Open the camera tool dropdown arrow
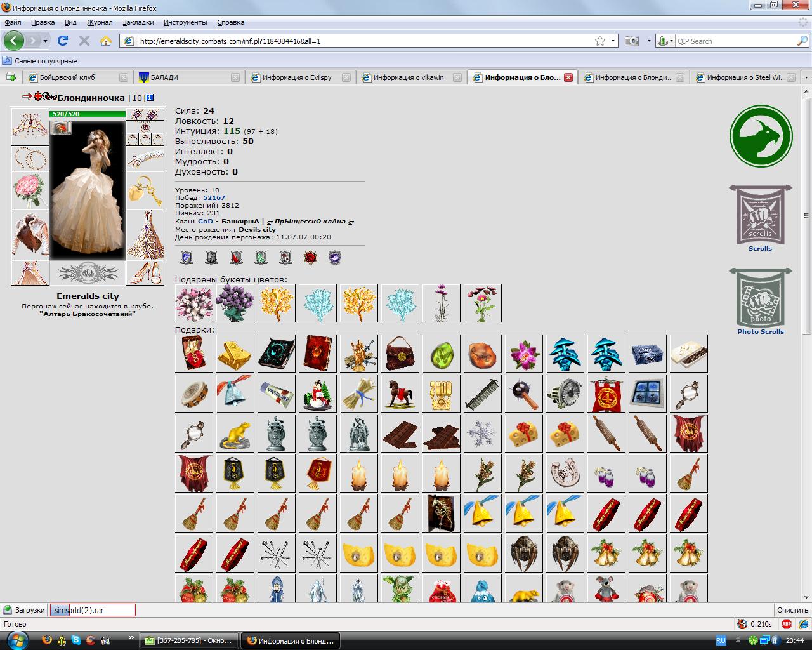This screenshot has height=650, width=812. click(x=649, y=41)
